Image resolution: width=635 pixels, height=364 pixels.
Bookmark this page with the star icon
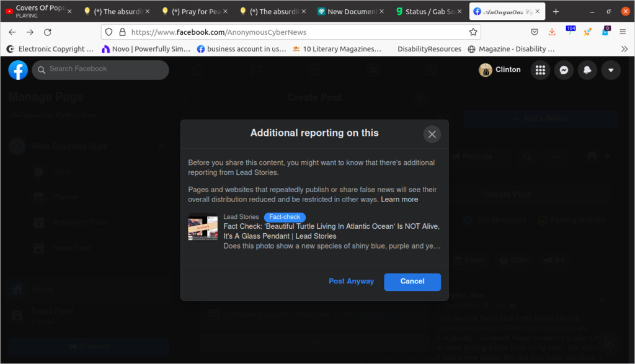[474, 32]
